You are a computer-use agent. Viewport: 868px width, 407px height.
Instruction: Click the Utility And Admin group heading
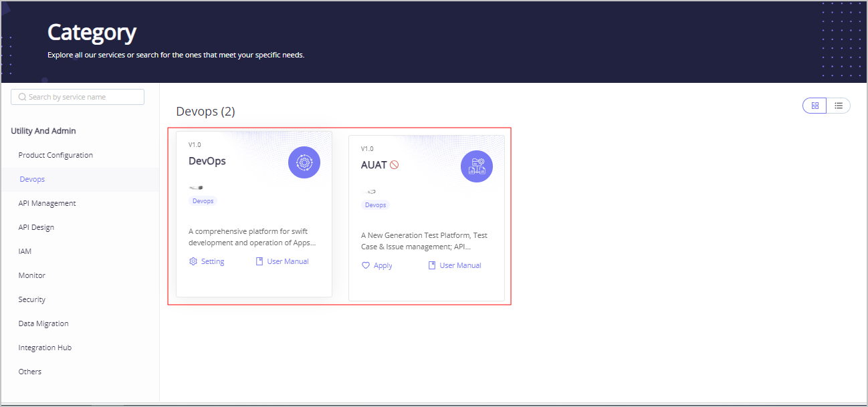point(43,131)
